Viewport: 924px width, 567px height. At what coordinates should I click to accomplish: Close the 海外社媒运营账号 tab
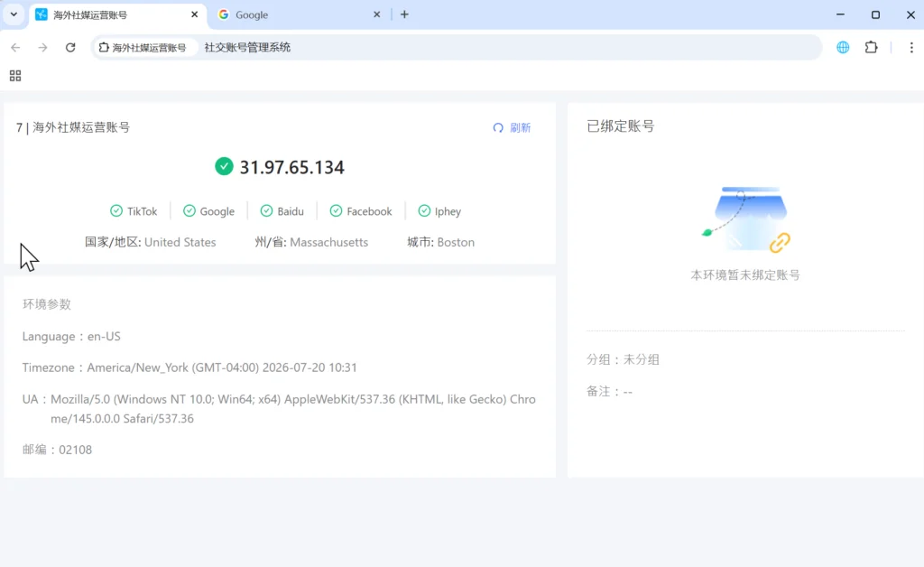[195, 14]
